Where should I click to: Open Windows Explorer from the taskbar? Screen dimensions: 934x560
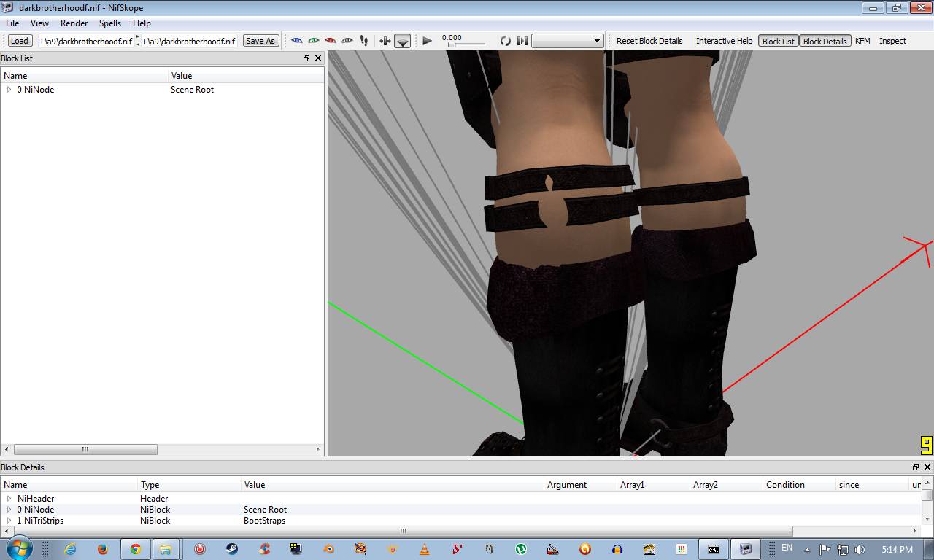[x=166, y=549]
